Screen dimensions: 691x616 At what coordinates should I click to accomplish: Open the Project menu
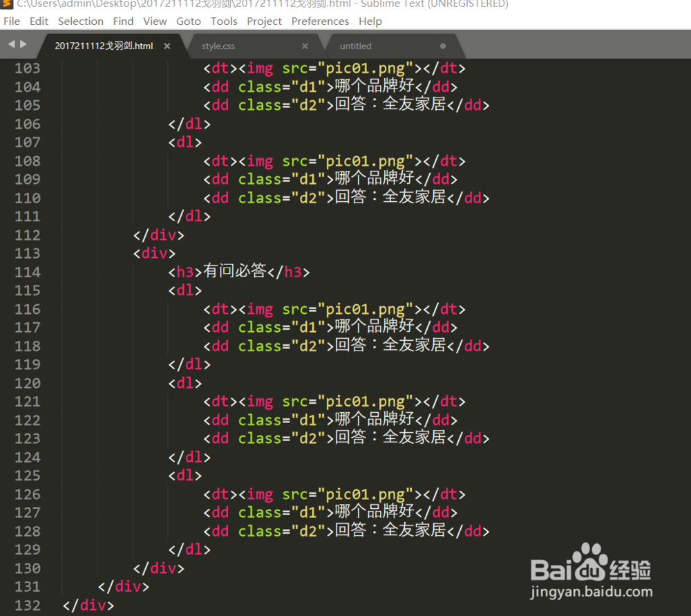[x=264, y=21]
